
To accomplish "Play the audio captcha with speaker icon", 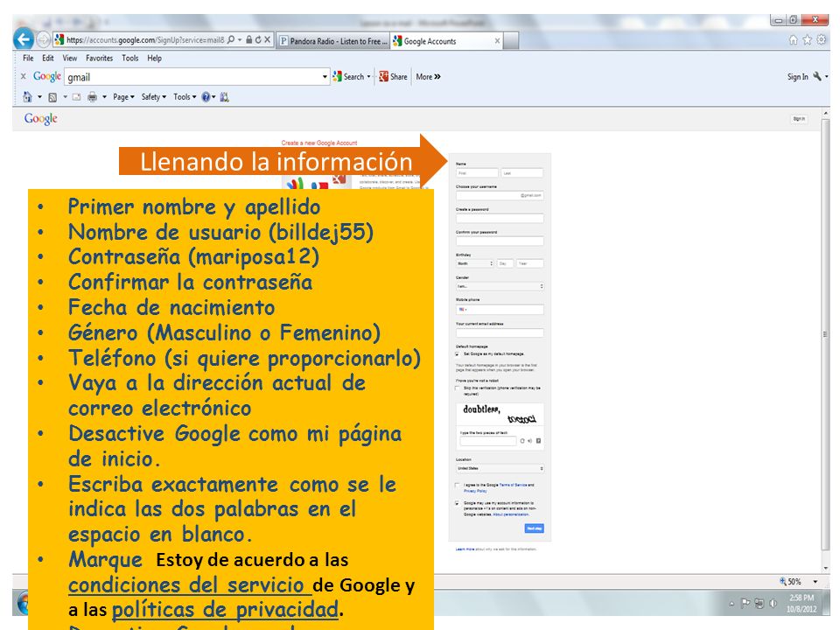I will (x=530, y=441).
